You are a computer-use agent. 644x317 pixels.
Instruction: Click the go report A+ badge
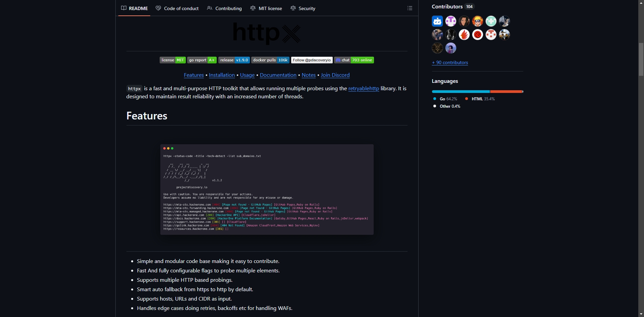(202, 60)
